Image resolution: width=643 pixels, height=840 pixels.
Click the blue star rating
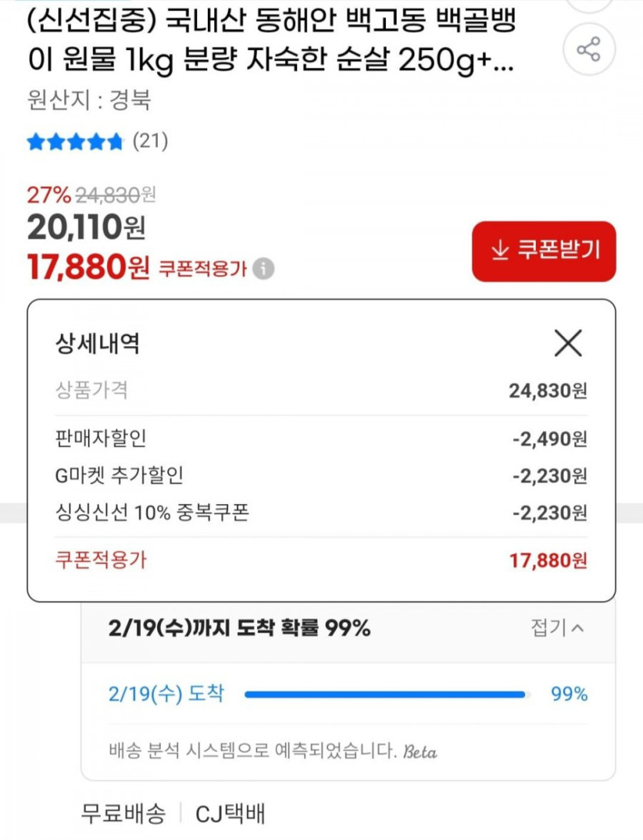click(x=75, y=142)
